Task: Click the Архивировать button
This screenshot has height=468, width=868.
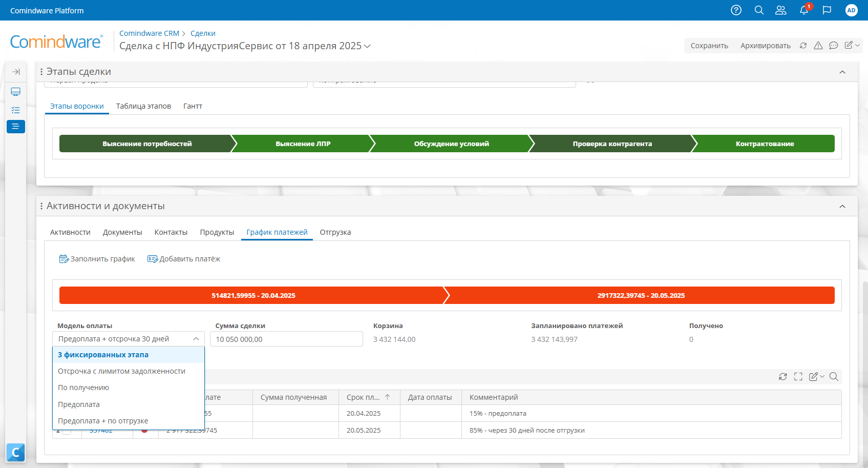Action: coord(766,46)
